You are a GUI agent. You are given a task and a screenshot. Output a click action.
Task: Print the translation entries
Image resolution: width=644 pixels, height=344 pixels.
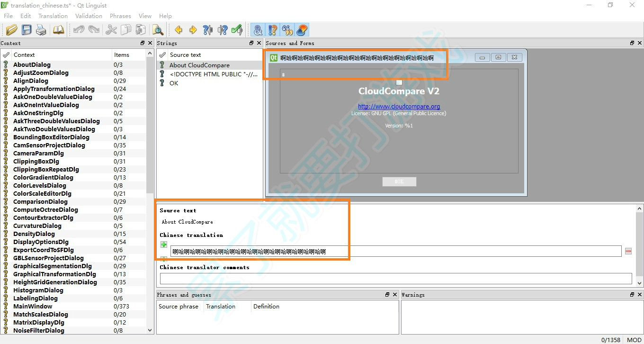click(41, 29)
